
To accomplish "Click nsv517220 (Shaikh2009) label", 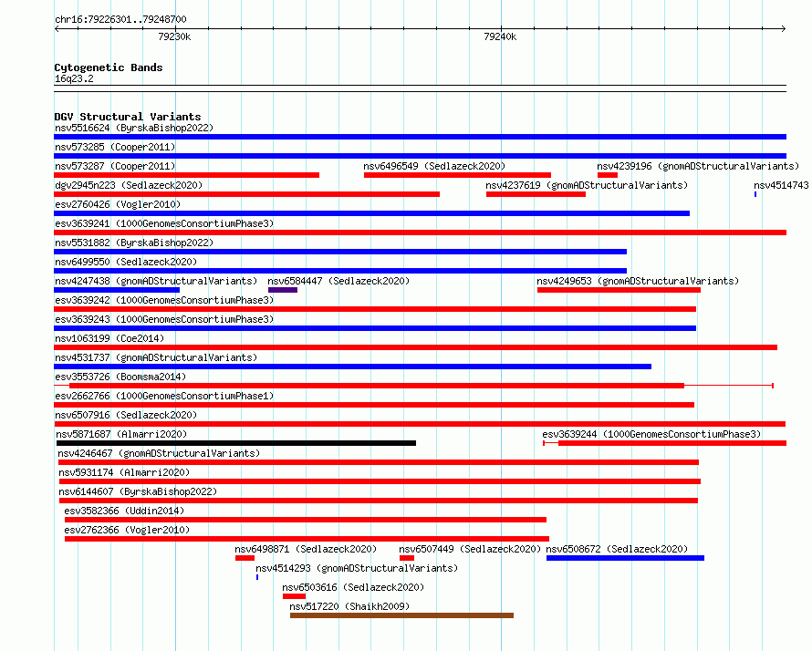I will (349, 606).
